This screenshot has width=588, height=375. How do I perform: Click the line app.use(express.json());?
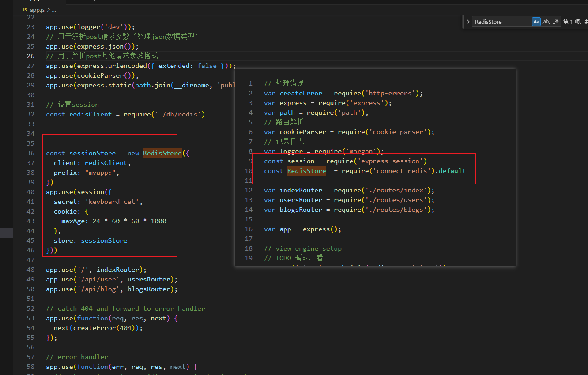[x=92, y=46]
